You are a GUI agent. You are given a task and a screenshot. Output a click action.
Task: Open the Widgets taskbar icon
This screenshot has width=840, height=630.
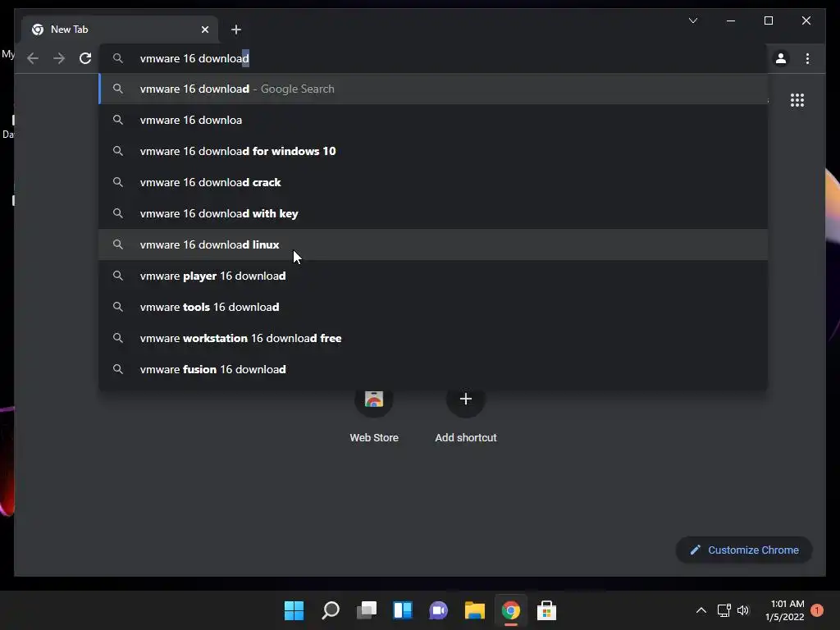point(402,610)
